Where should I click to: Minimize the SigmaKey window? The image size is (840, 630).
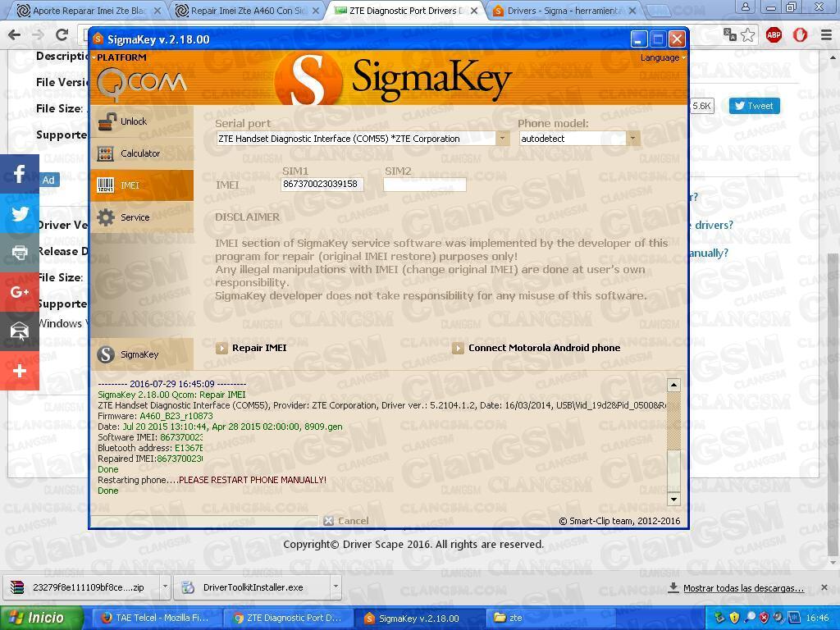point(638,39)
